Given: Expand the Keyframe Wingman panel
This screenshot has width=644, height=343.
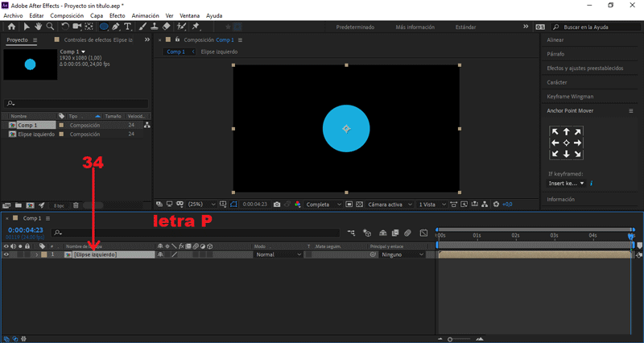Looking at the screenshot, I should click(x=572, y=96).
